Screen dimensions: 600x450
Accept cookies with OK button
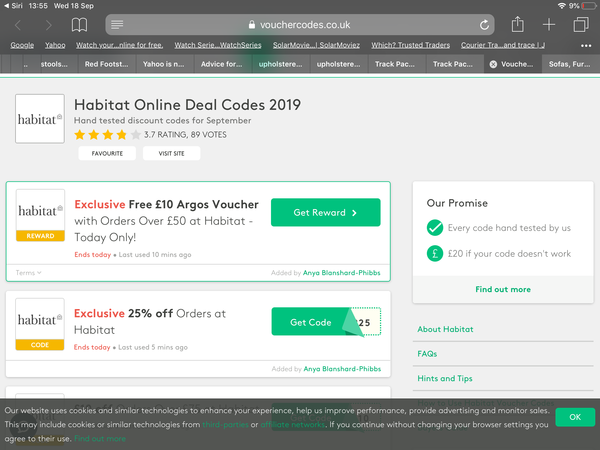(575, 417)
